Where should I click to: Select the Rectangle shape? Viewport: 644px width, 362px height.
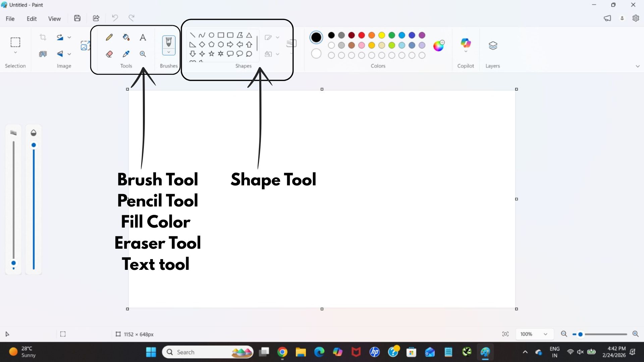tap(221, 35)
